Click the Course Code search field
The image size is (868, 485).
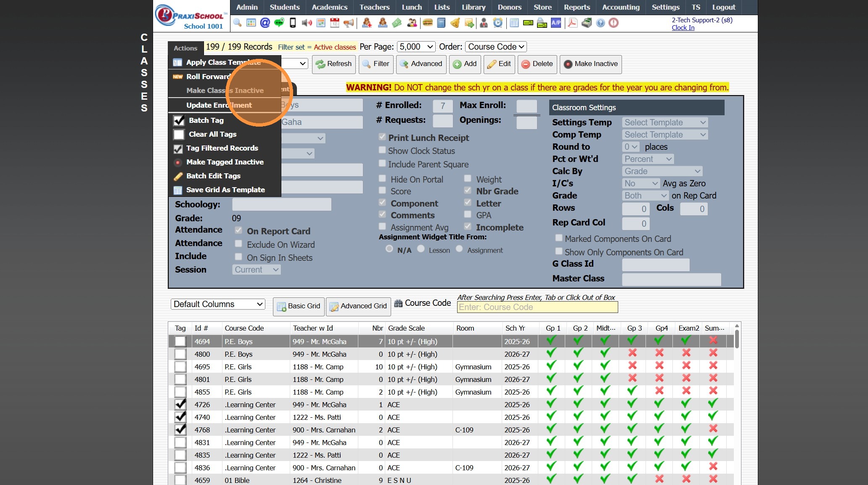[x=537, y=307]
